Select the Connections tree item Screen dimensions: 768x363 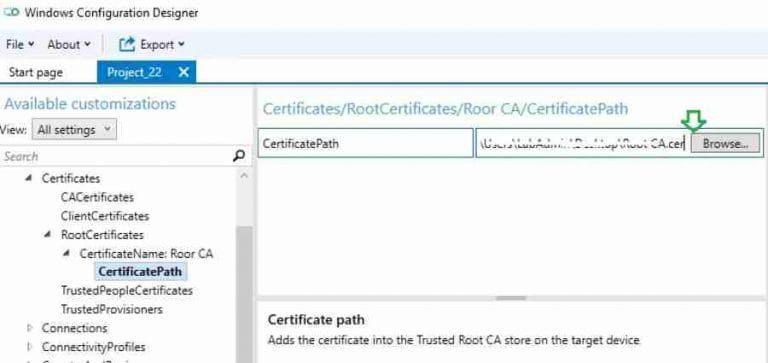[x=74, y=328]
